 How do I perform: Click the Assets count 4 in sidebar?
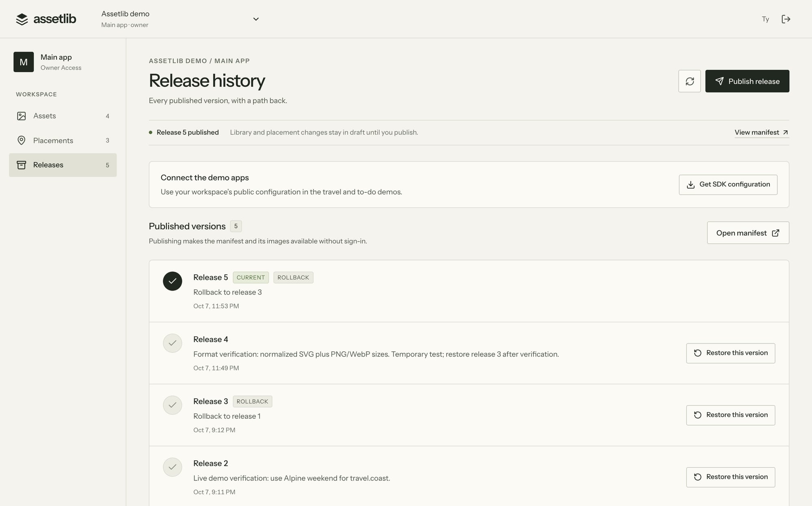tap(108, 116)
